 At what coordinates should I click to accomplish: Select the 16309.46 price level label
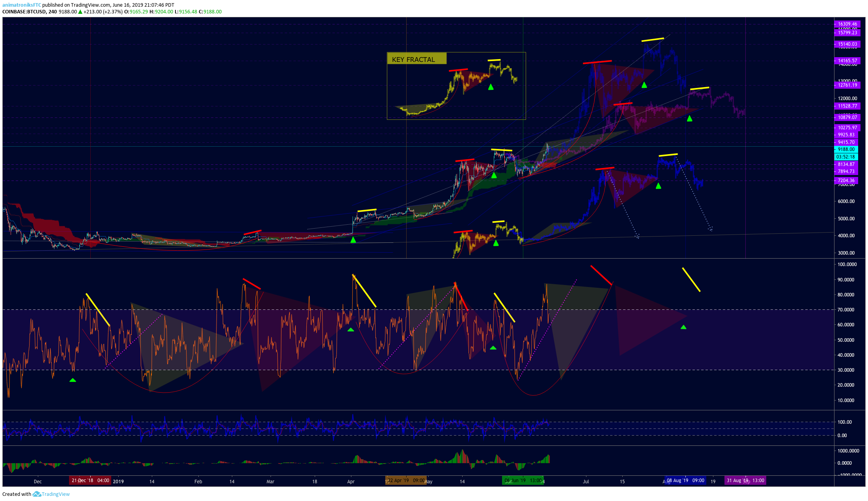(x=847, y=24)
